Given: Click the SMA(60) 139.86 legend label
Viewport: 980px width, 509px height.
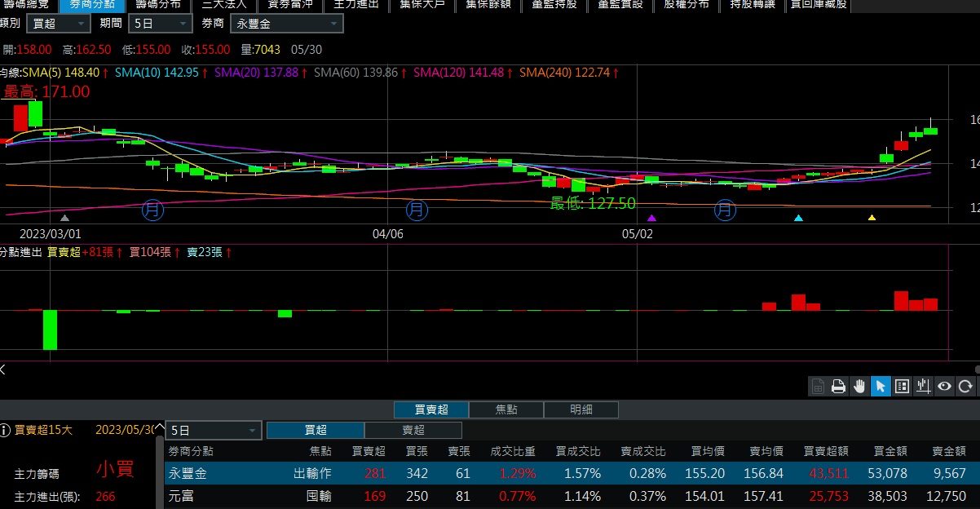Looking at the screenshot, I should 355,73.
